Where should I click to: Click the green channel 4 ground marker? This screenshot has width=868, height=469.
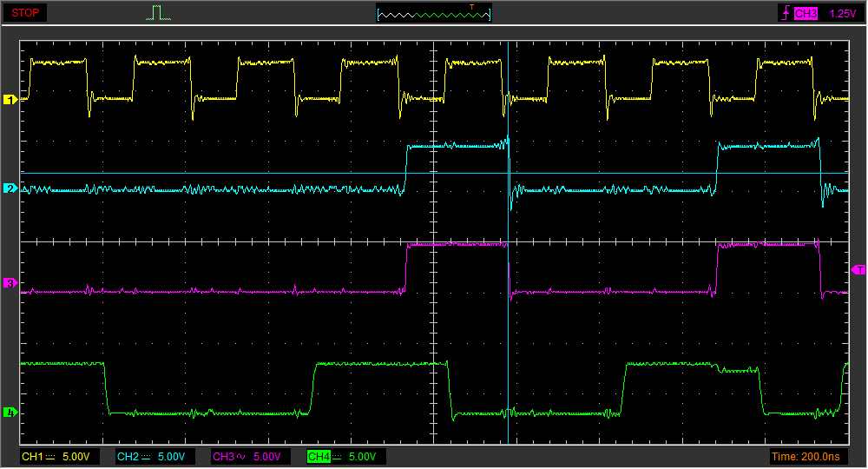11,413
